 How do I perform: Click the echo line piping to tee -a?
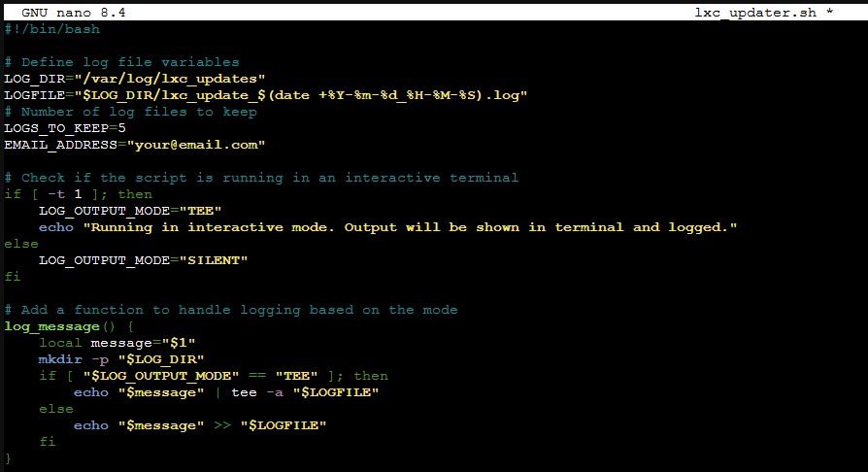point(225,392)
